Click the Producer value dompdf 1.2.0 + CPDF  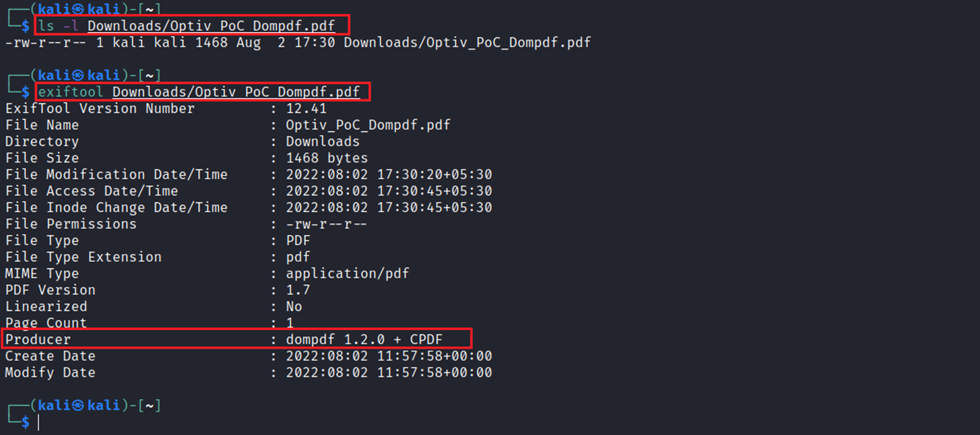point(364,340)
